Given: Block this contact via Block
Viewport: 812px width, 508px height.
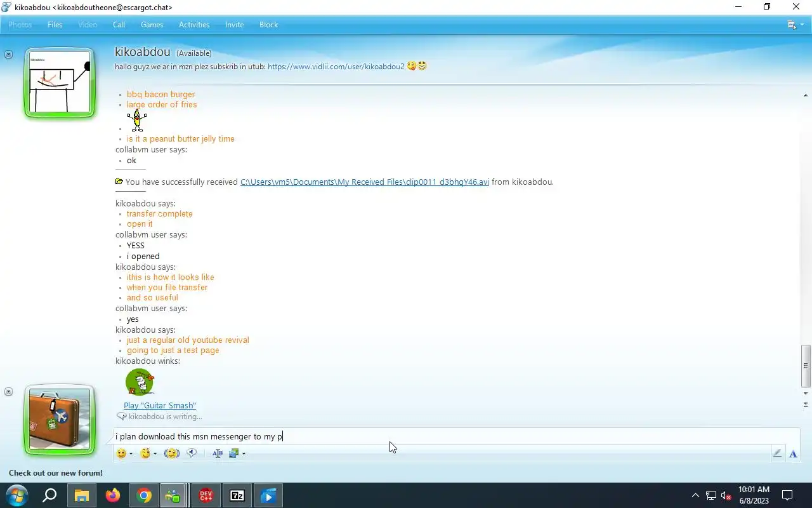Looking at the screenshot, I should 268,25.
